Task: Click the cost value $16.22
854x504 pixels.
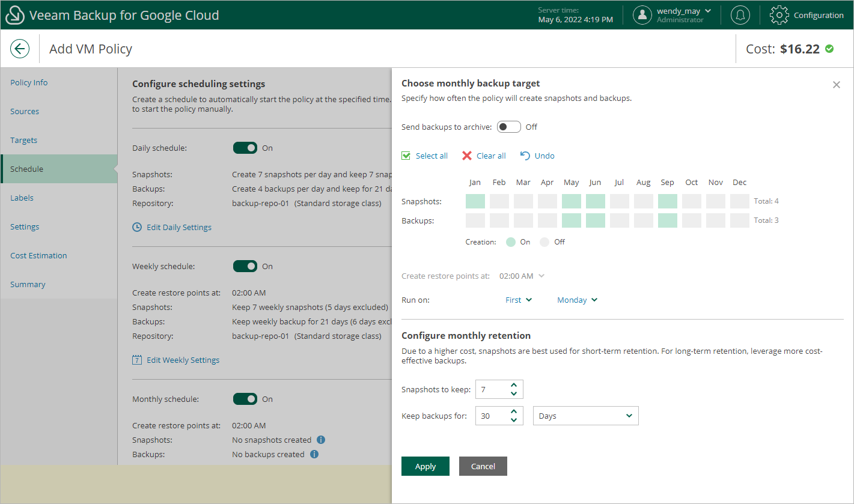Action: [x=800, y=49]
